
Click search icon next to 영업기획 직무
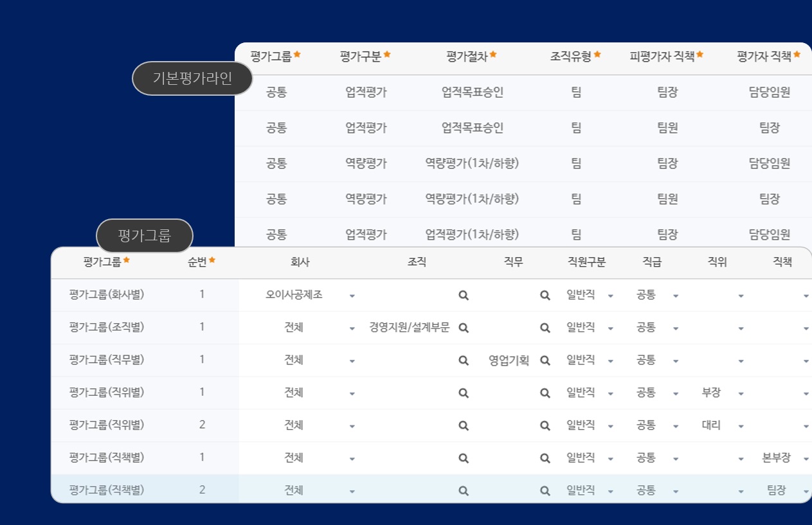tap(545, 360)
